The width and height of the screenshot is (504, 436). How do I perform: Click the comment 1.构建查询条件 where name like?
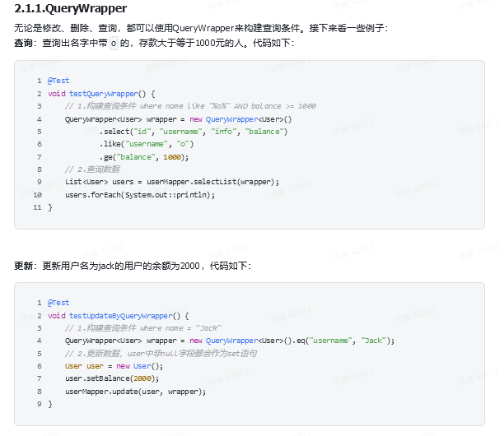[190, 106]
